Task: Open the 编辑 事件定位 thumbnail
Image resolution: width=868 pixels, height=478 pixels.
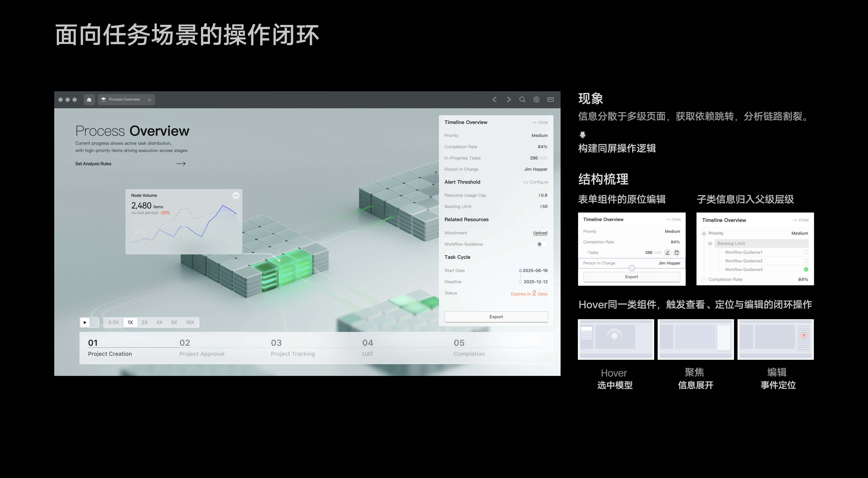Action: coord(776,340)
